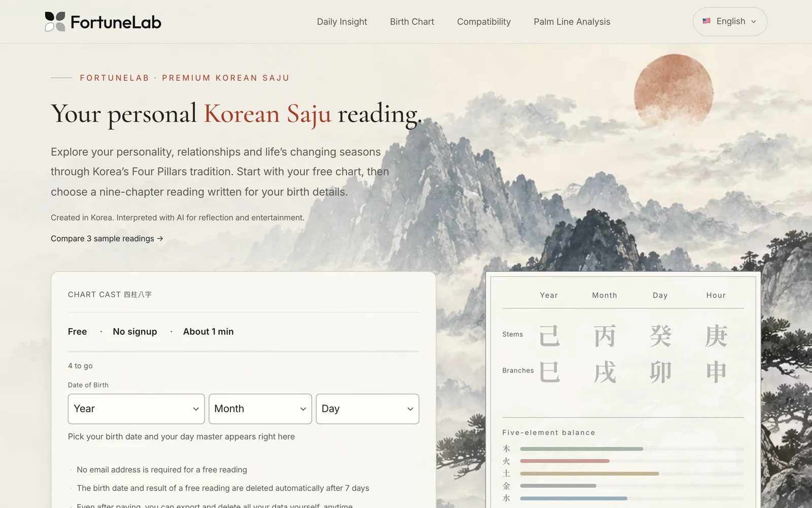Click the metal element balance bar
This screenshot has height=508, width=812.
pos(632,486)
